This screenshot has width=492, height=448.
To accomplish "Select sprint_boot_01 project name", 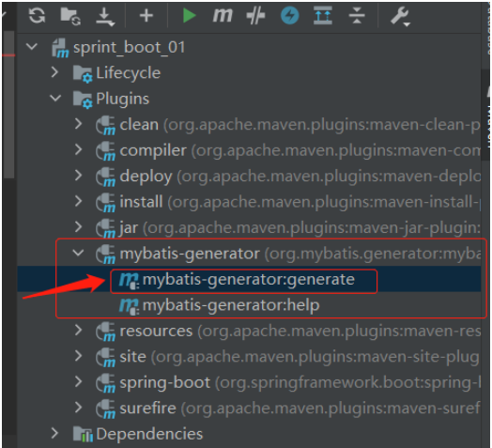I will [x=129, y=47].
